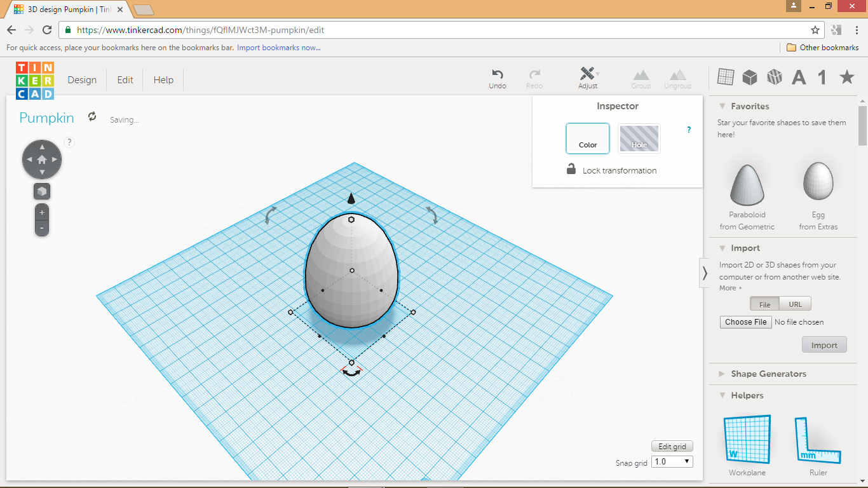Open the Edit menu

125,79
